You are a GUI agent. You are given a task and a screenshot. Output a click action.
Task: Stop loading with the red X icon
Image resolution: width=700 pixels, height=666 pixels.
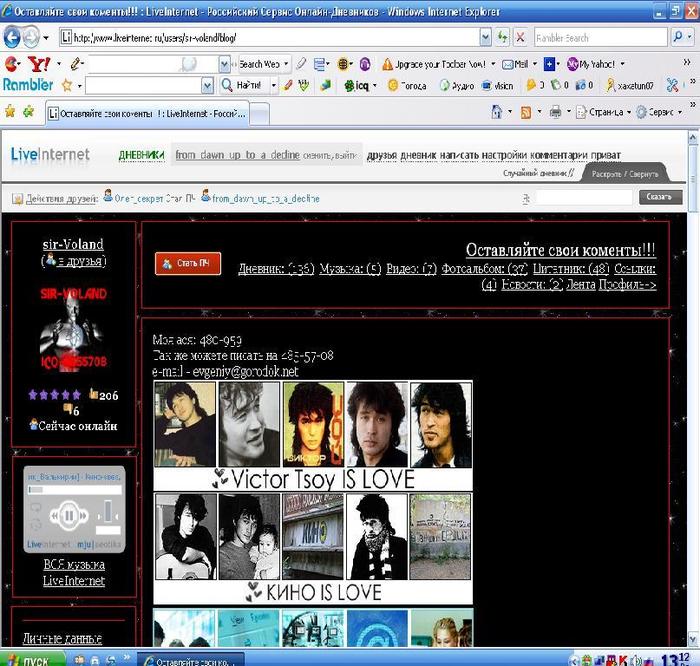point(520,37)
